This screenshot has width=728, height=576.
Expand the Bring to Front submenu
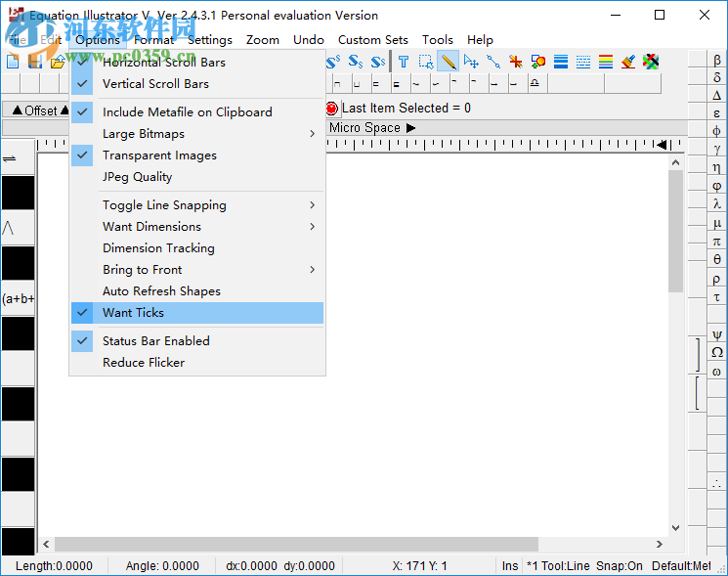pos(197,270)
